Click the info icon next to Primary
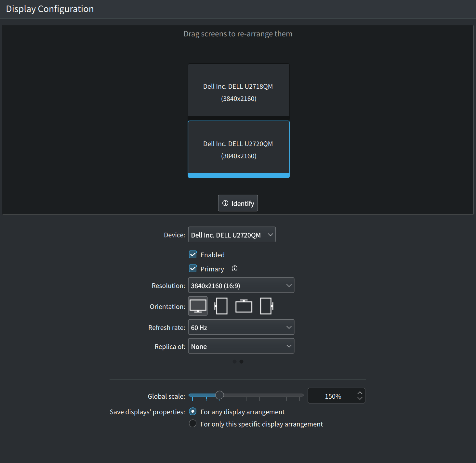Screen dimensions: 476x463 click(x=234, y=269)
